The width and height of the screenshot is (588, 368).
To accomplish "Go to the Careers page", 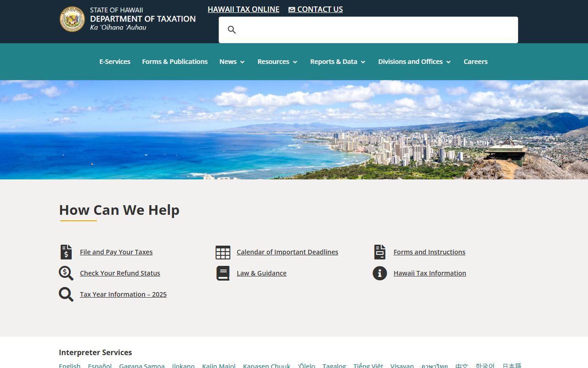I will 475,62.
